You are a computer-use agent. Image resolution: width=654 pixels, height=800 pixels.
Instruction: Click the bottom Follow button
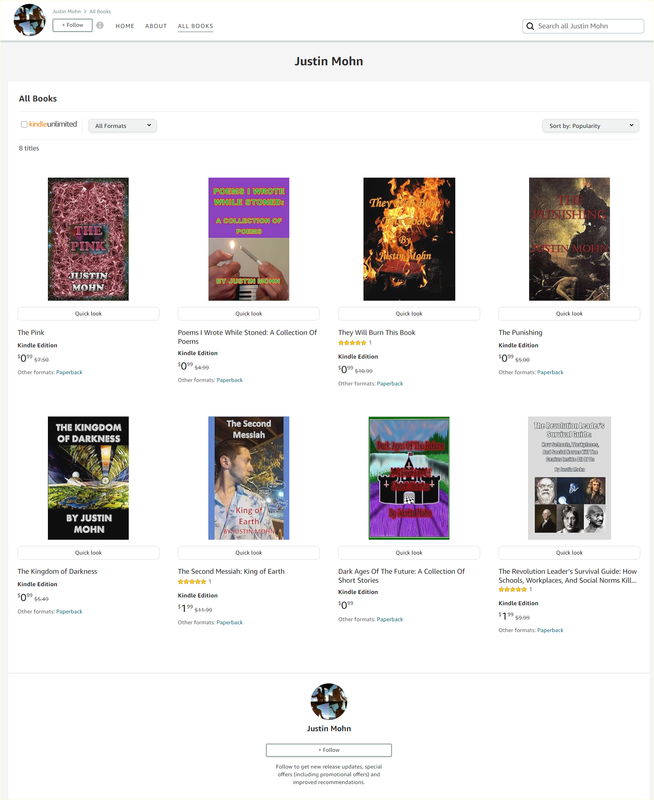pyautogui.click(x=329, y=750)
